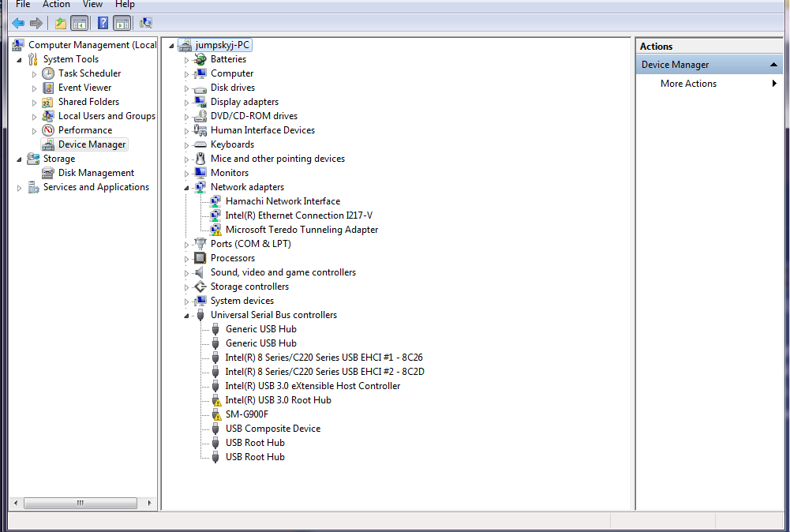Expand the Task Scheduler node

tap(34, 74)
